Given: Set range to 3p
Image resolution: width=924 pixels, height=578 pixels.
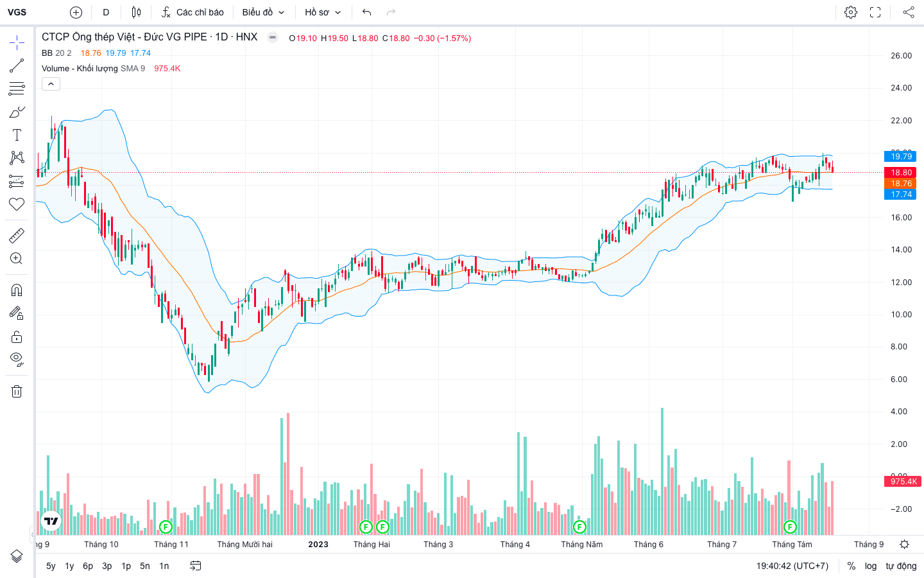Looking at the screenshot, I should point(107,566).
